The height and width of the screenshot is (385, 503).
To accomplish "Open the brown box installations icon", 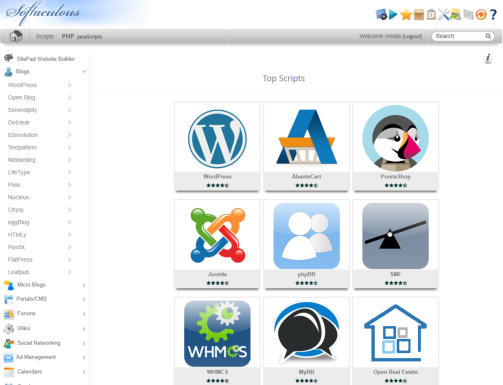I will [419, 15].
